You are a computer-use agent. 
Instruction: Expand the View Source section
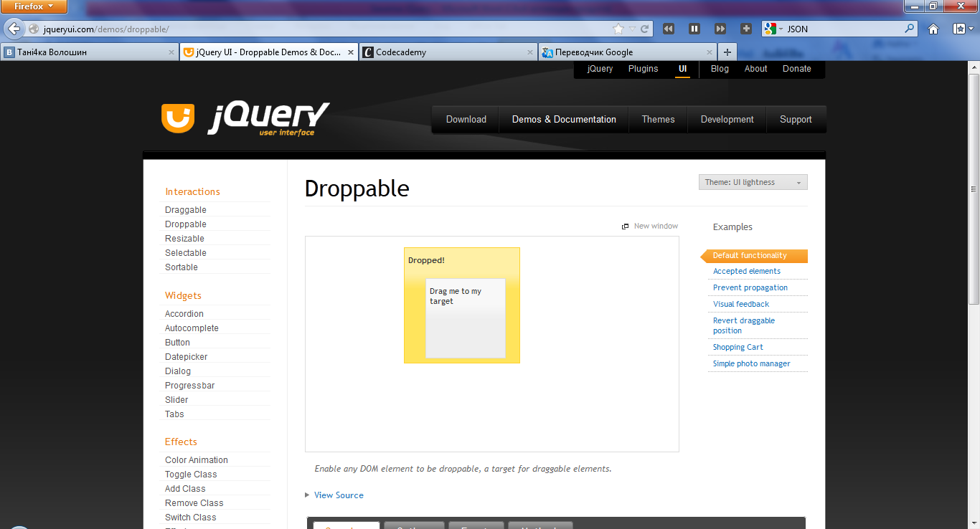334,495
